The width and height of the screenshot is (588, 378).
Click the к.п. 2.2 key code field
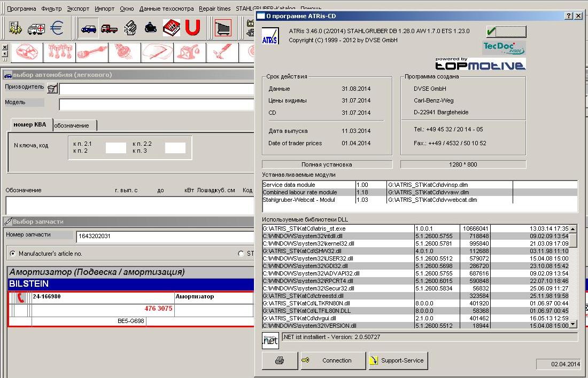pos(175,147)
